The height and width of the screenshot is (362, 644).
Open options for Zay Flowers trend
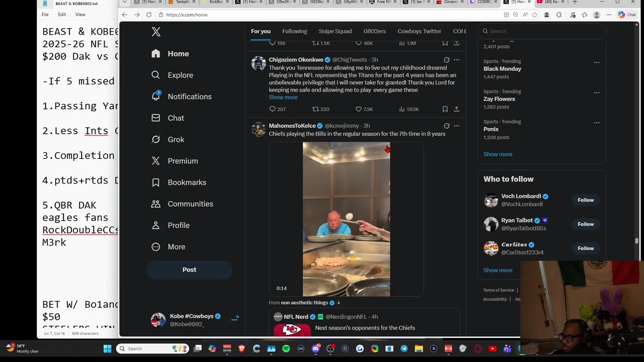click(597, 93)
